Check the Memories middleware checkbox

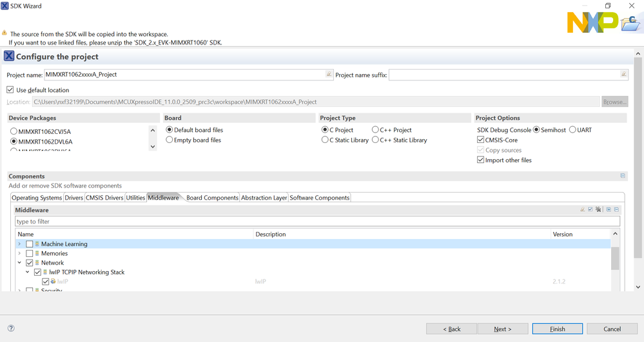29,253
